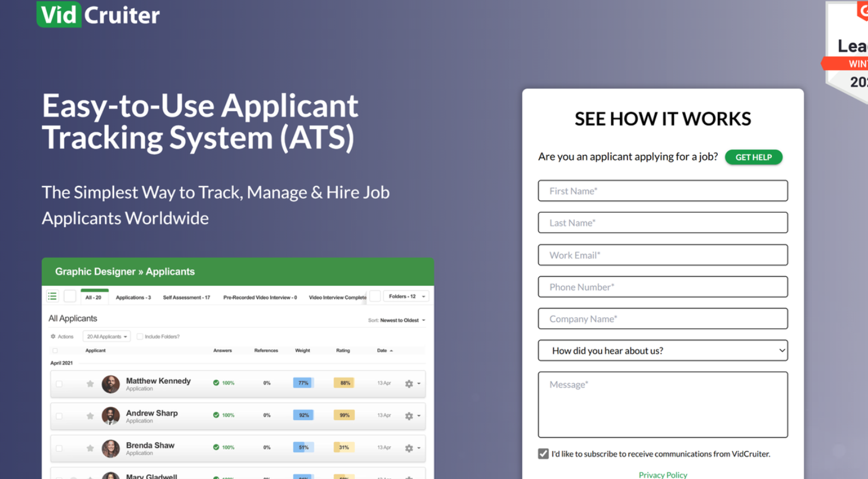This screenshot has width=868, height=479.
Task: Click Andrew Sharp's 92% weight bar
Action: 303,415
